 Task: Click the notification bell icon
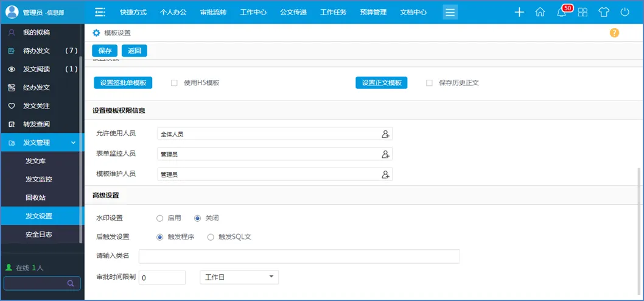(x=561, y=12)
